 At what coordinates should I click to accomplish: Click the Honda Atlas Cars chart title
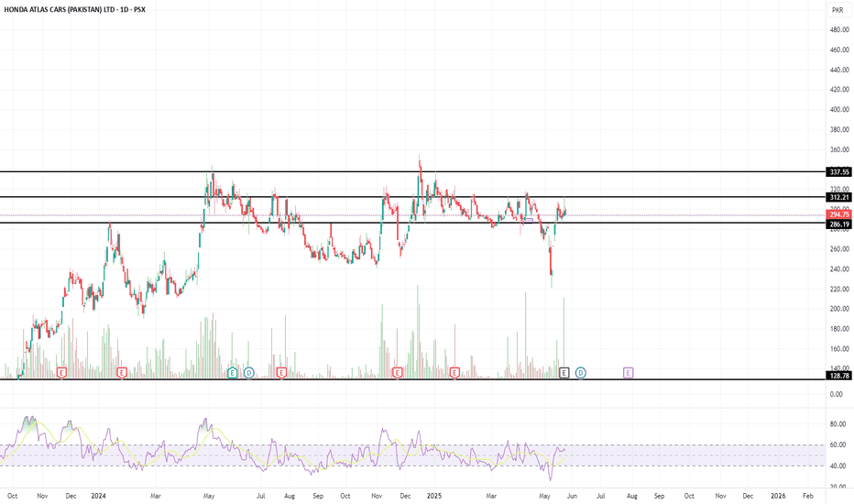[x=74, y=9]
